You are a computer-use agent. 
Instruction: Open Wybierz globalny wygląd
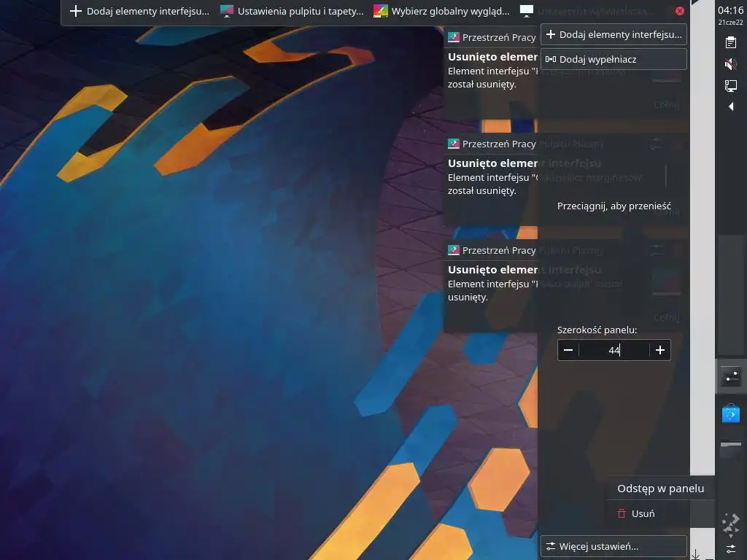[x=441, y=12]
